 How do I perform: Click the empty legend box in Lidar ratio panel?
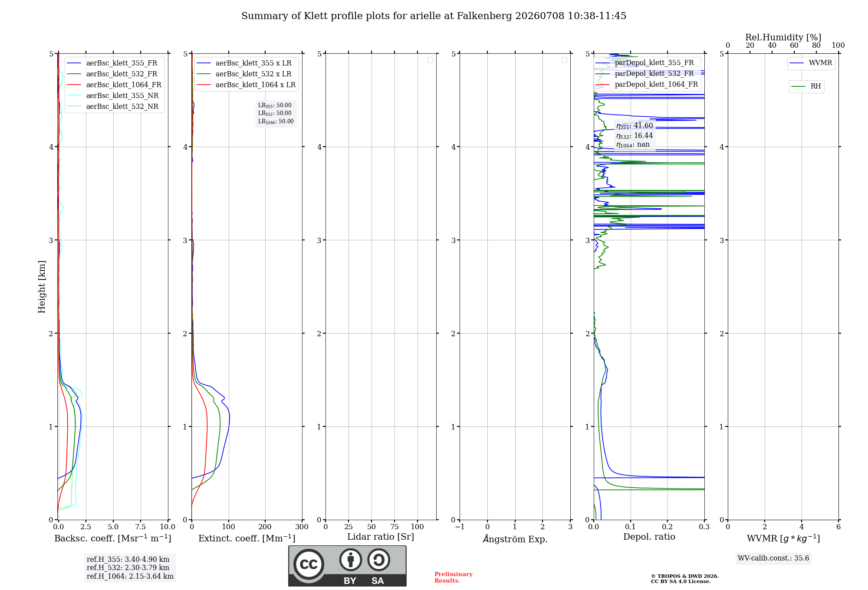pos(430,60)
